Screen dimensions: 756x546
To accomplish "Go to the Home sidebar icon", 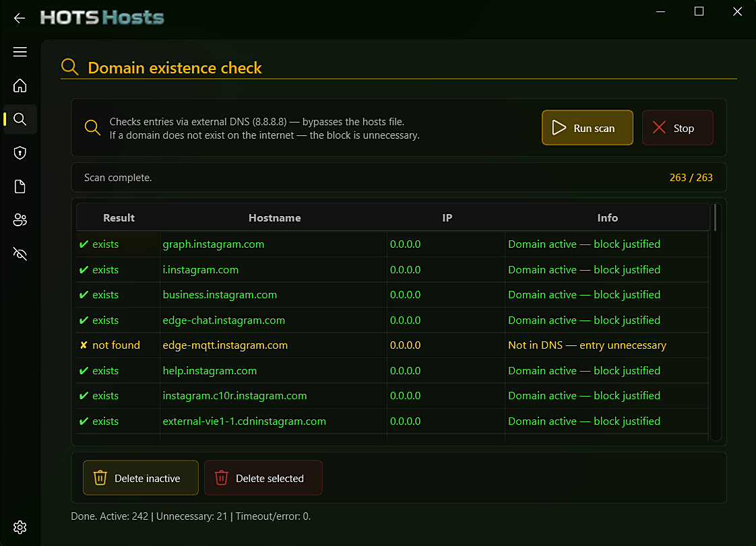I will click(20, 86).
